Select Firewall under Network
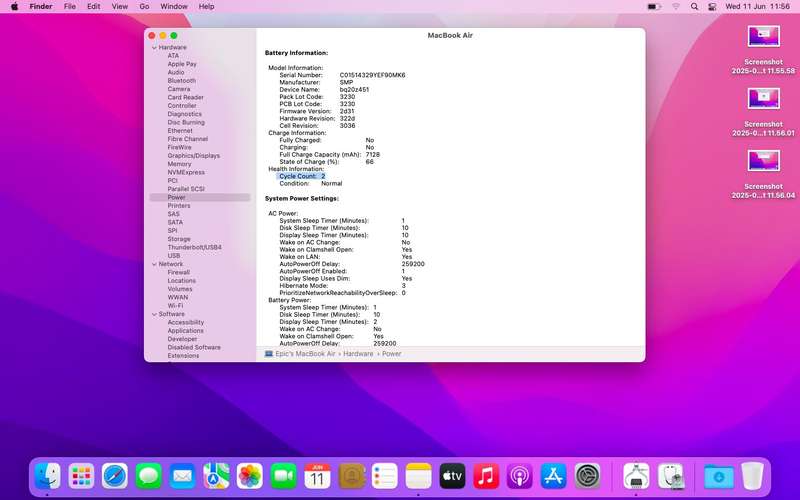800x500 pixels. click(179, 272)
